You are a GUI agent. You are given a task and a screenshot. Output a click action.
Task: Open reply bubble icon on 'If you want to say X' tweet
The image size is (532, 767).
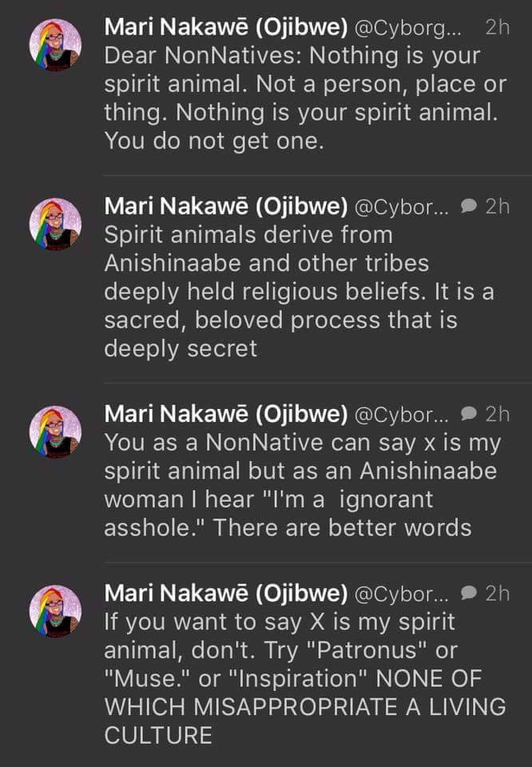click(x=470, y=593)
